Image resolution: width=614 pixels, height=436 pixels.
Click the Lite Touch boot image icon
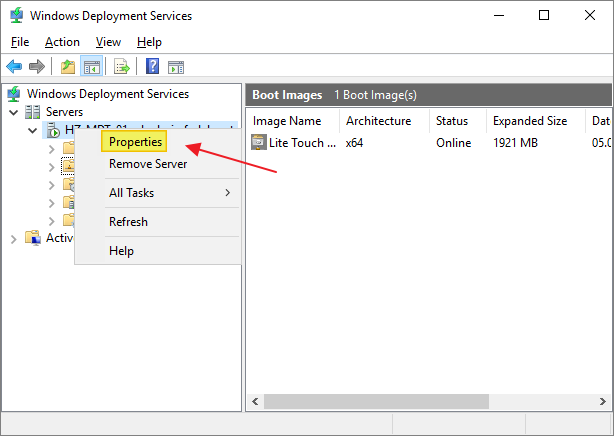coord(259,142)
